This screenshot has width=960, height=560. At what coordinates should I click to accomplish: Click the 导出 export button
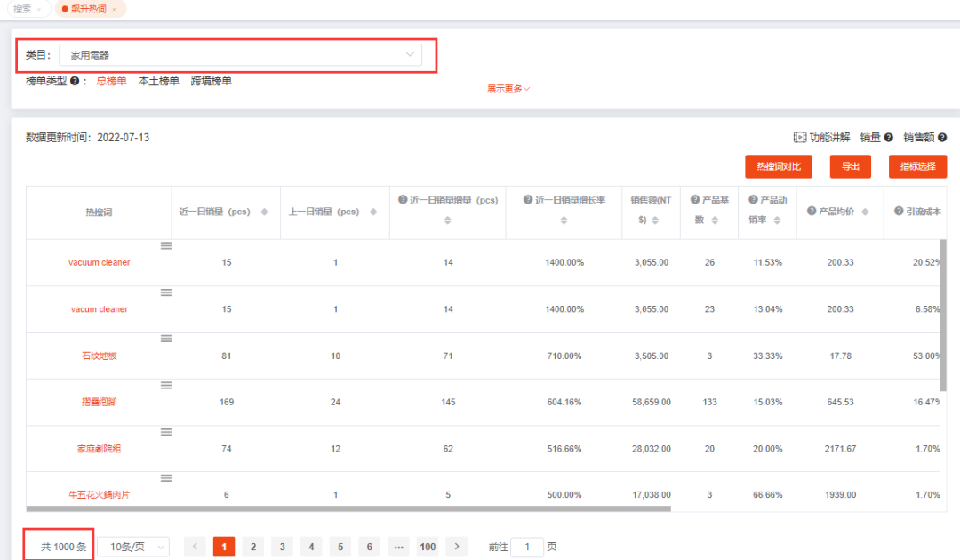click(x=851, y=167)
